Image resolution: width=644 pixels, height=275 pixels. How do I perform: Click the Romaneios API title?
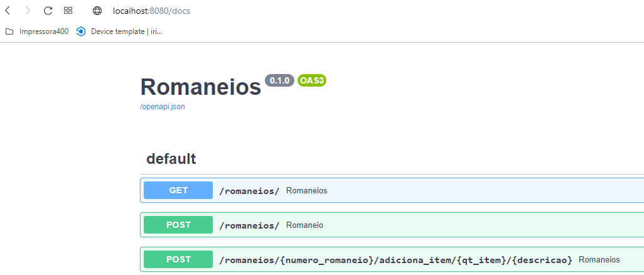point(201,87)
